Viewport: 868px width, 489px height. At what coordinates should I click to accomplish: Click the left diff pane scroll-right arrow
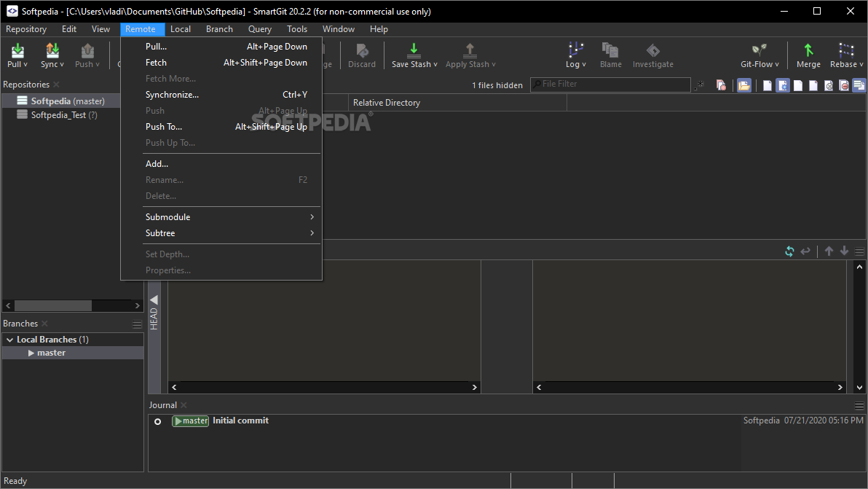(474, 387)
